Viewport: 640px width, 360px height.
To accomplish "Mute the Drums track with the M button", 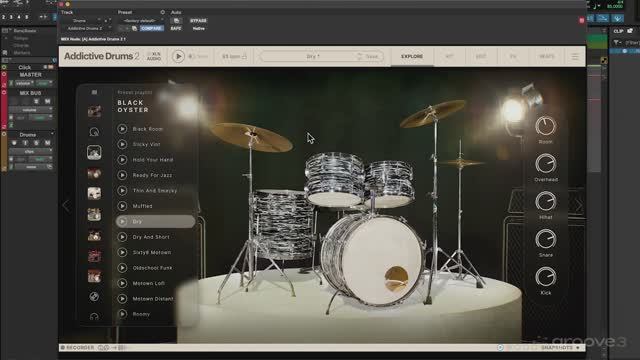I will tap(47, 143).
